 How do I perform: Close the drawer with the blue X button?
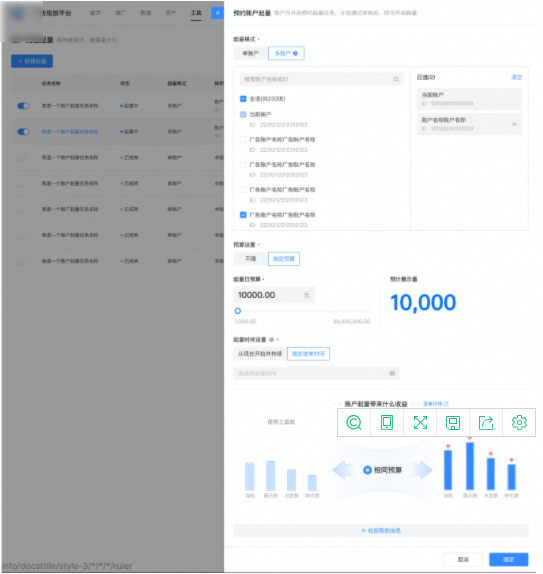(x=217, y=13)
